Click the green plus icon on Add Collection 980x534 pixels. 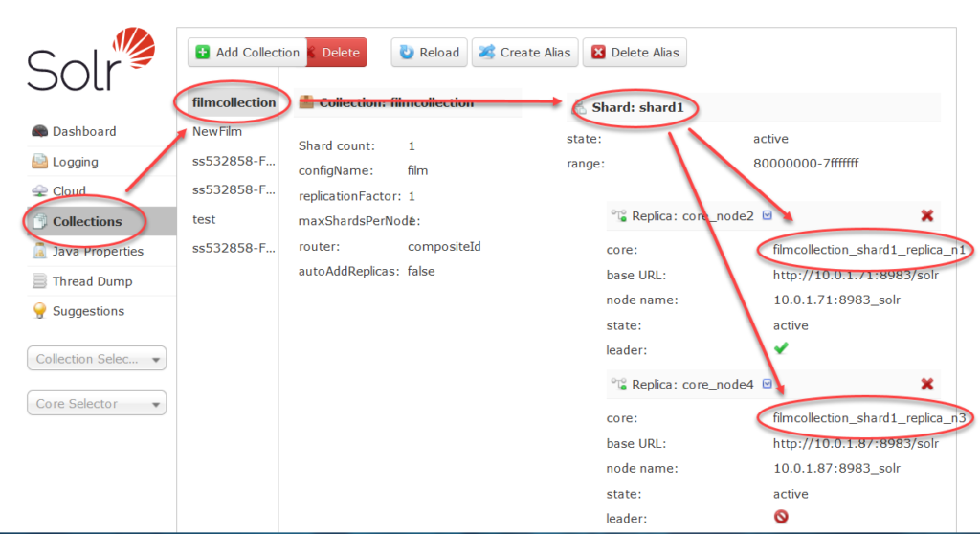203,52
